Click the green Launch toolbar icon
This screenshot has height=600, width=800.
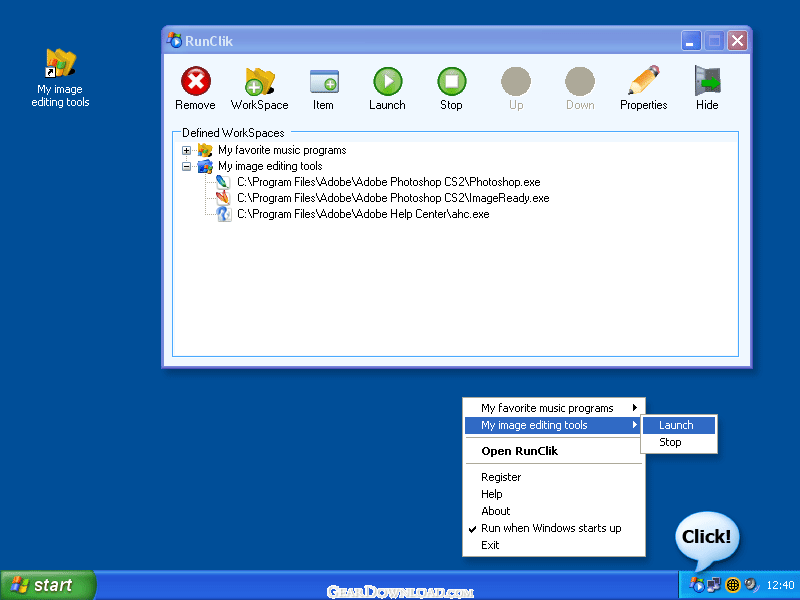(x=388, y=81)
